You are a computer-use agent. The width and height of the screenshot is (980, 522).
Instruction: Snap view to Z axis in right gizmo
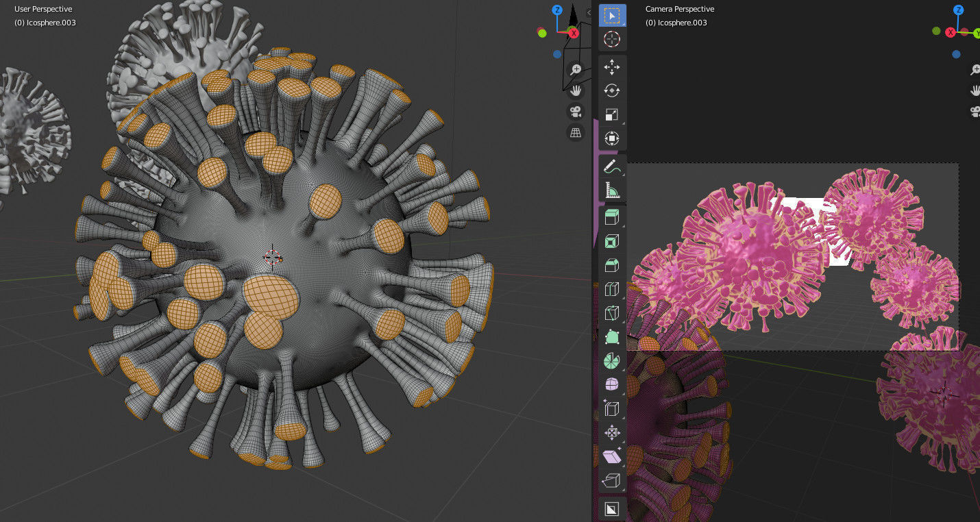click(x=958, y=10)
